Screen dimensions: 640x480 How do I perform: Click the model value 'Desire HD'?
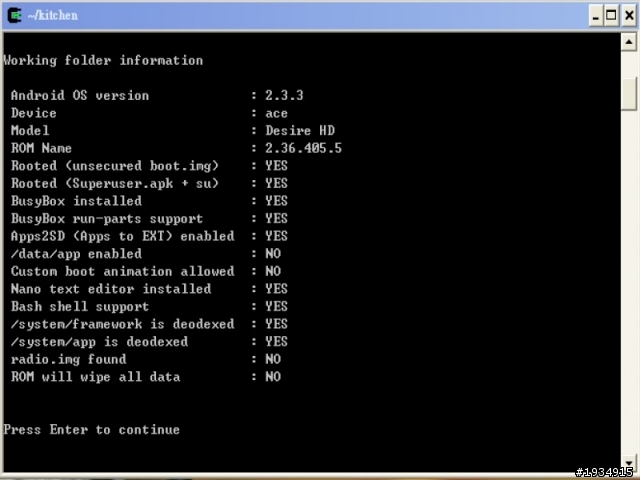point(300,131)
